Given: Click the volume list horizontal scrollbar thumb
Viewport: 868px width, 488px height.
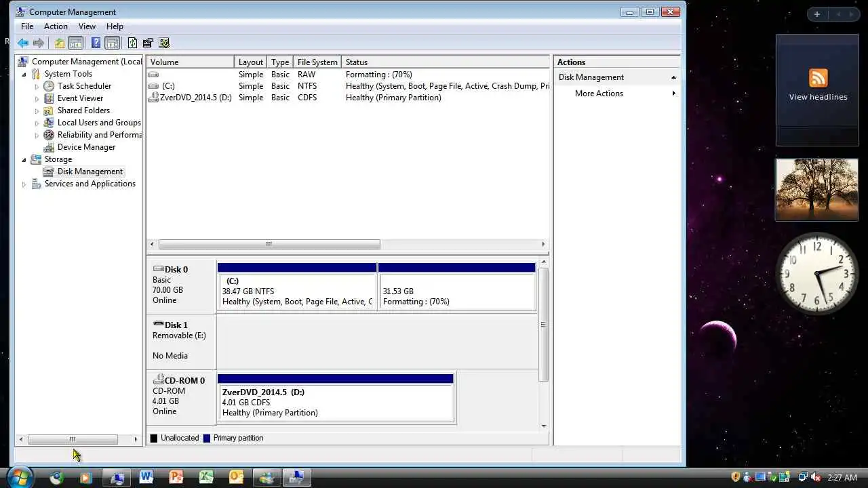Looking at the screenshot, I should [x=269, y=244].
